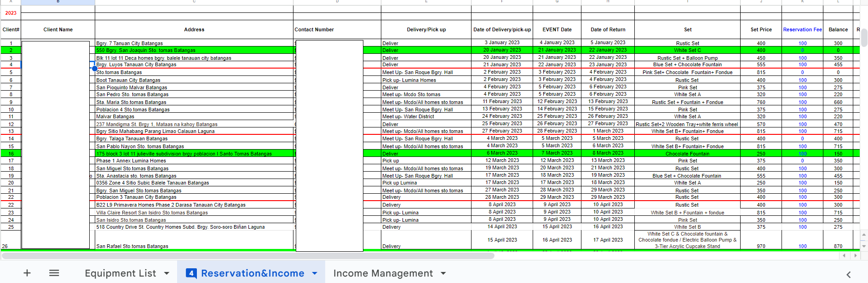Select event date 28 February 2023
Image resolution: width=868 pixels, height=283 pixels.
click(x=557, y=131)
